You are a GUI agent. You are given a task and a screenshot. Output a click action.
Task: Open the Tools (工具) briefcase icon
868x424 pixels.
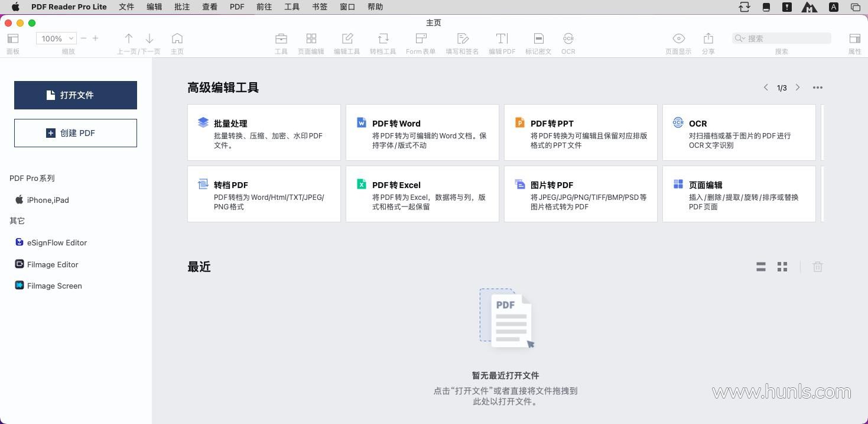(x=281, y=38)
